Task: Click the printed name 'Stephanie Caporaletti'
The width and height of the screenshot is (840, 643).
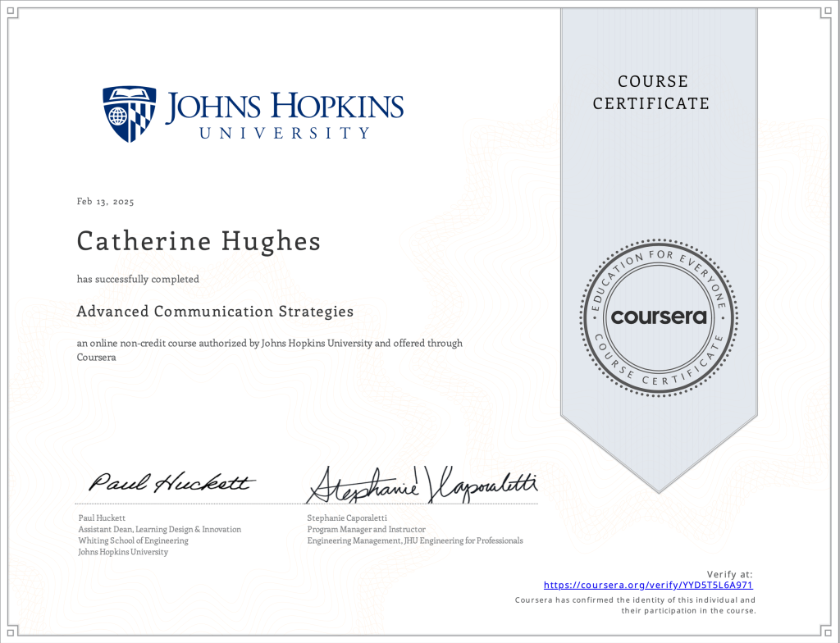Action: pyautogui.click(x=347, y=518)
